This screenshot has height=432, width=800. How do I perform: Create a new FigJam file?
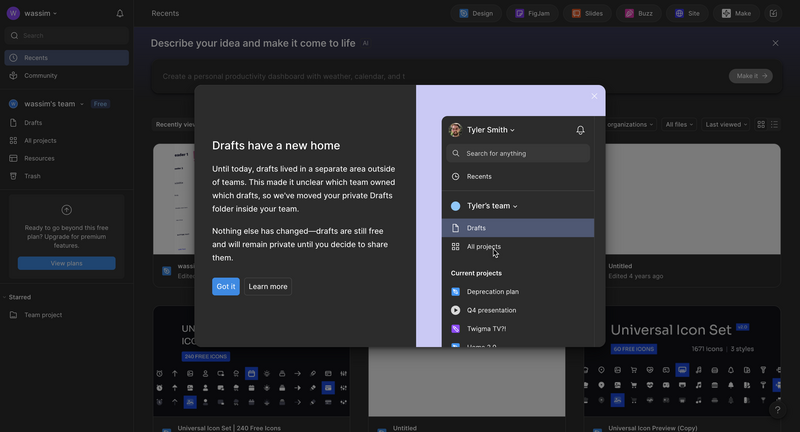(532, 13)
